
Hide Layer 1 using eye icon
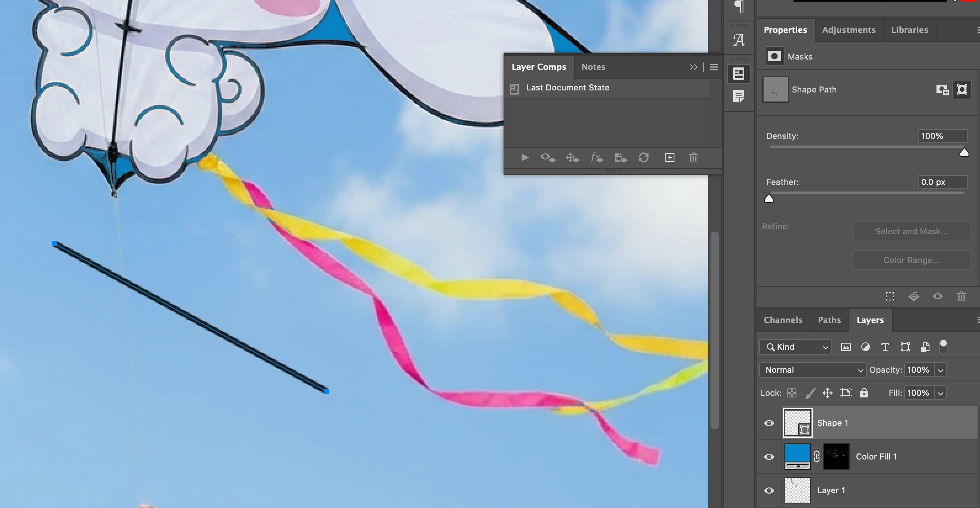click(769, 491)
